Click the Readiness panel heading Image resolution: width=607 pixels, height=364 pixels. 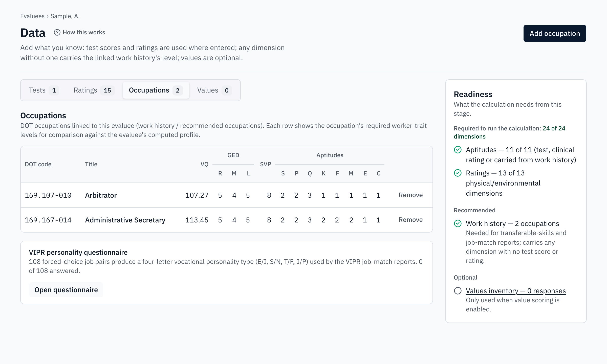tap(473, 94)
